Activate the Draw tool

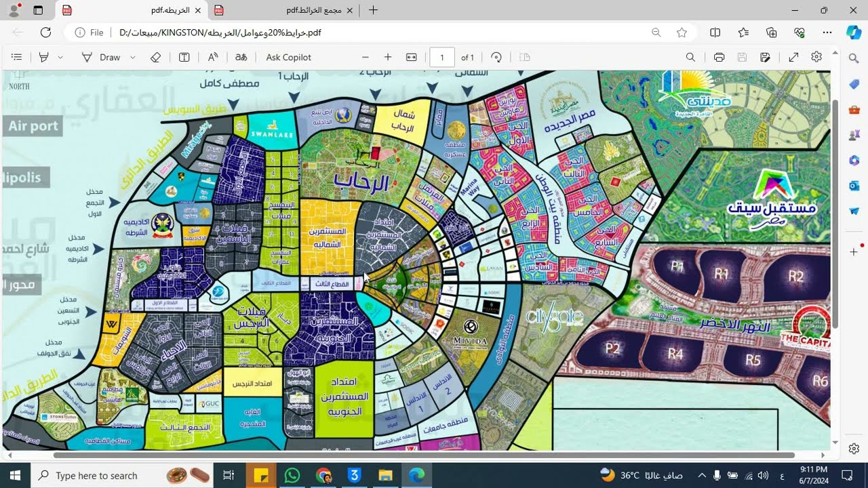(100, 58)
